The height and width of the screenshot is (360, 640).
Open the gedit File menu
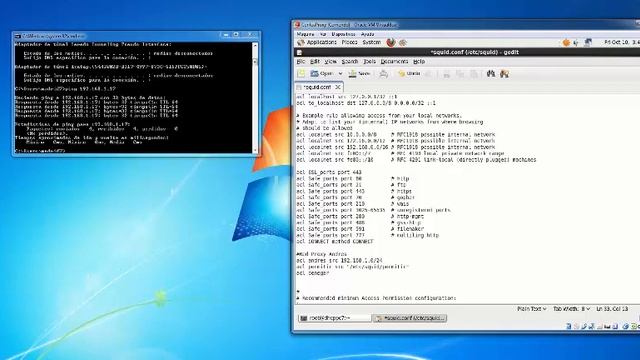pos(301,62)
